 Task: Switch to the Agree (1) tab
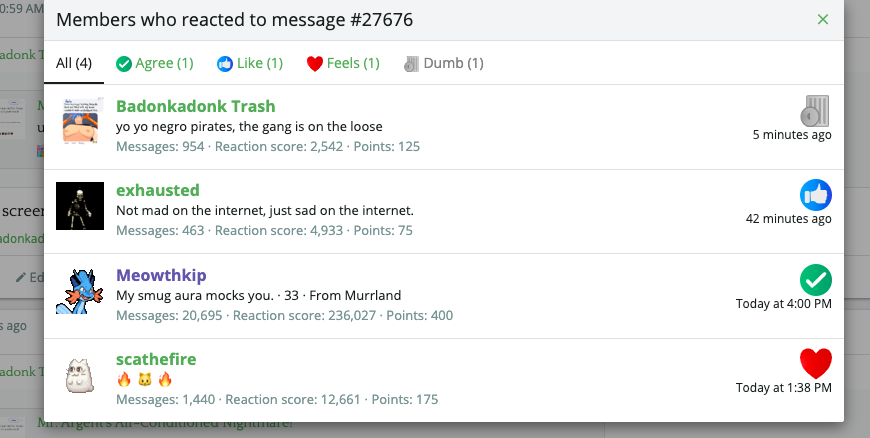[155, 63]
